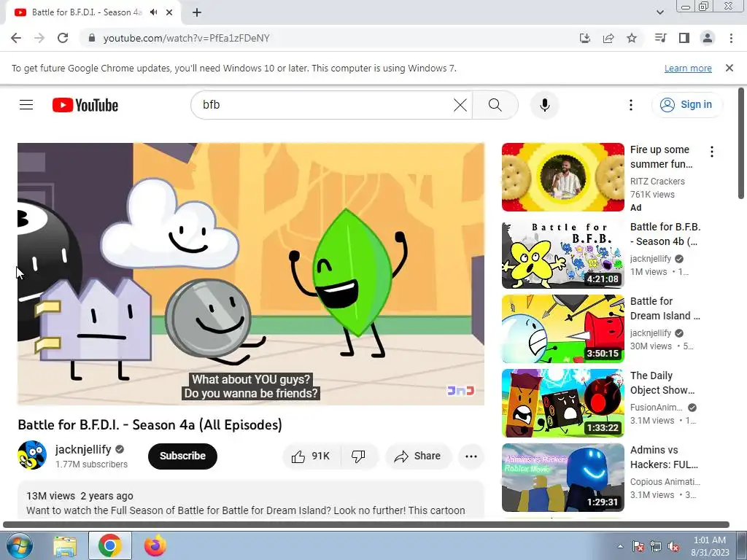
Task: Expand the video description box
Action: coord(251,500)
